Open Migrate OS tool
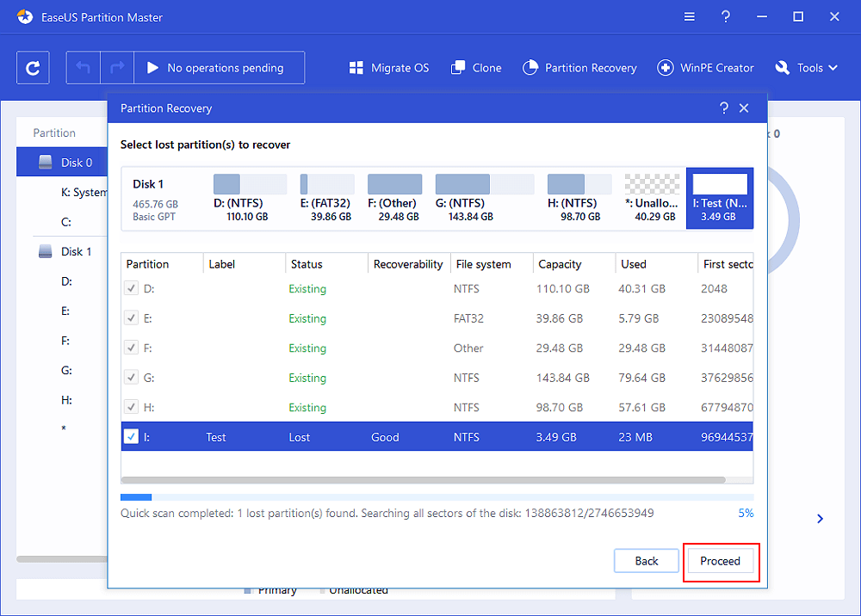The height and width of the screenshot is (616, 861). pyautogui.click(x=389, y=68)
